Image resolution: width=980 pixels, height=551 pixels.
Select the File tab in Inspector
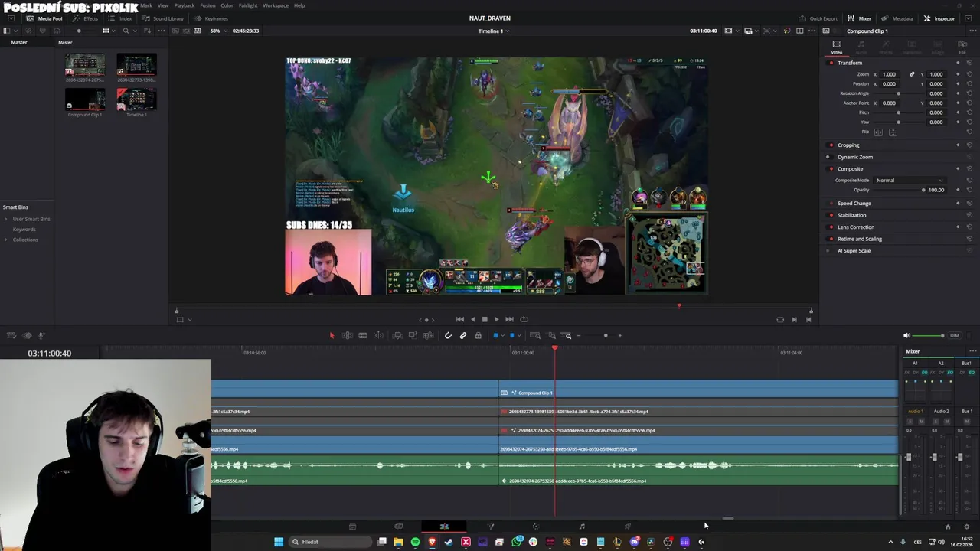point(962,47)
